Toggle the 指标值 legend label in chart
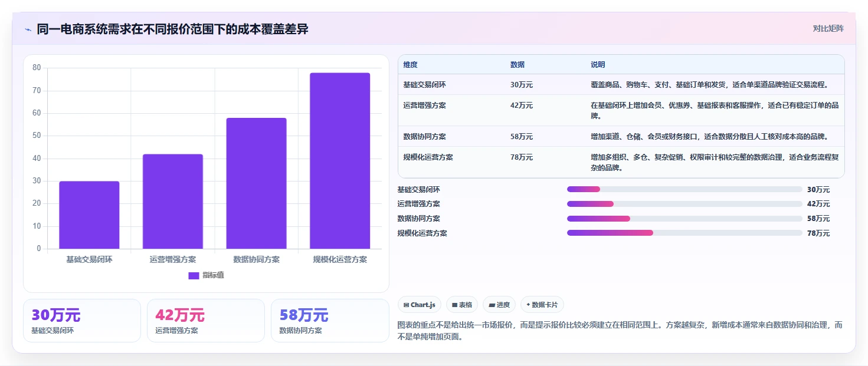Image resolution: width=868 pixels, height=366 pixels. (x=213, y=275)
